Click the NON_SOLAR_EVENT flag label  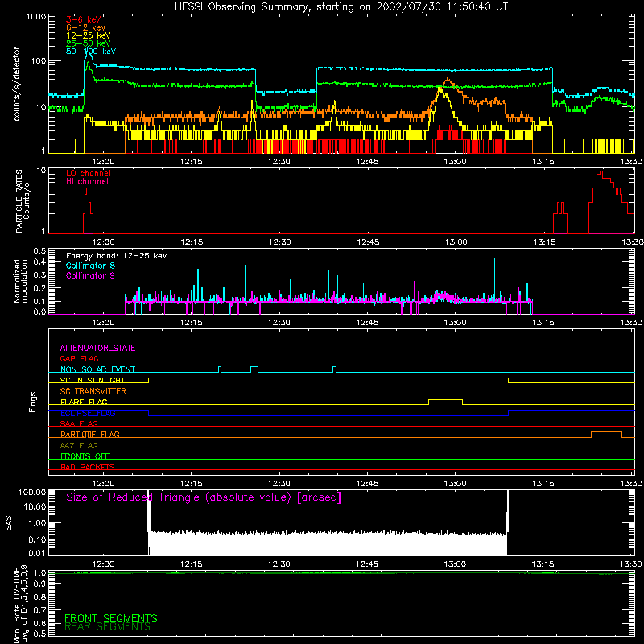click(x=97, y=369)
